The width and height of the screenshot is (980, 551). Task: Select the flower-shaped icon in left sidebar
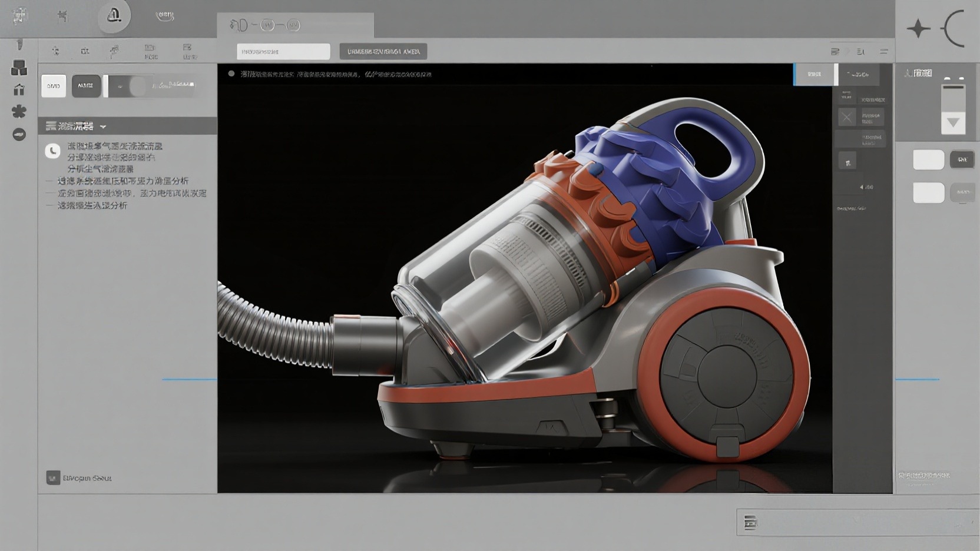tap(19, 111)
